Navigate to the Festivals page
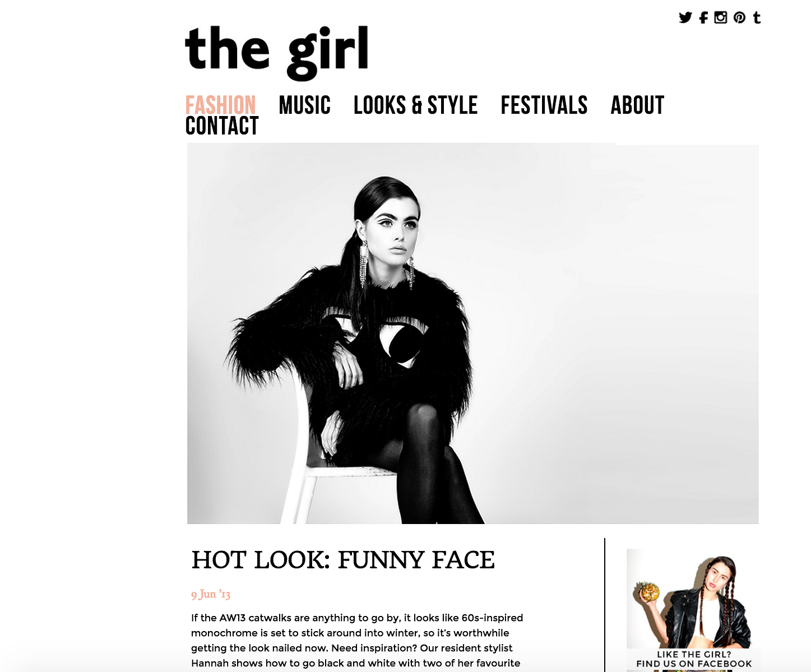The image size is (811, 672). pos(544,105)
